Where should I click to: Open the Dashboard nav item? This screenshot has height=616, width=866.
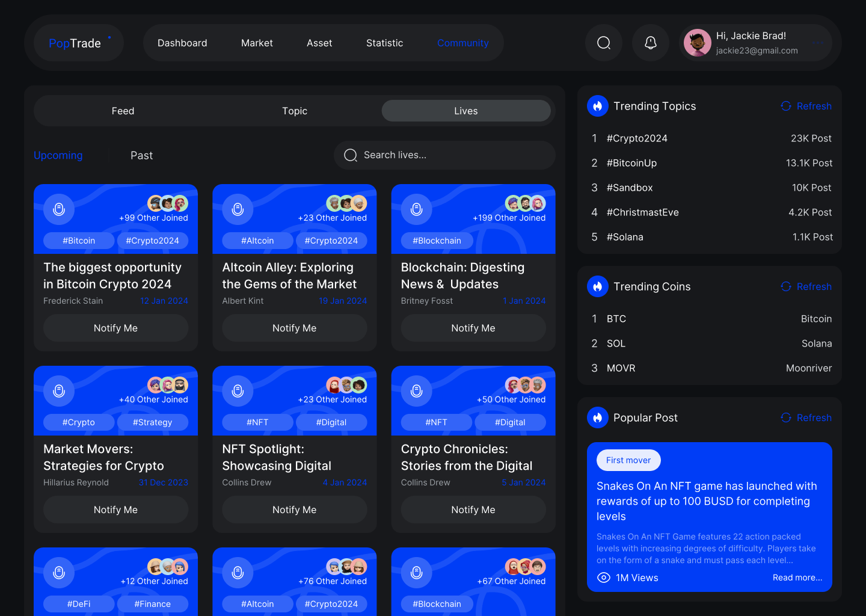[x=182, y=43]
